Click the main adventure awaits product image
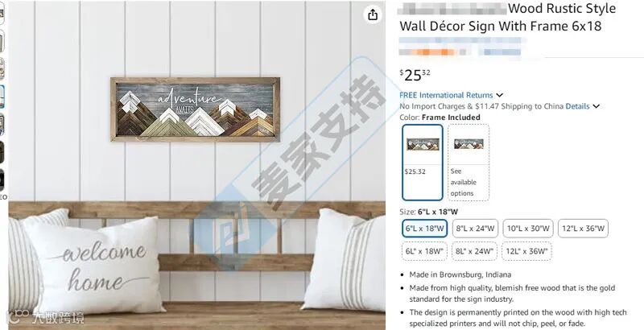 [x=195, y=109]
